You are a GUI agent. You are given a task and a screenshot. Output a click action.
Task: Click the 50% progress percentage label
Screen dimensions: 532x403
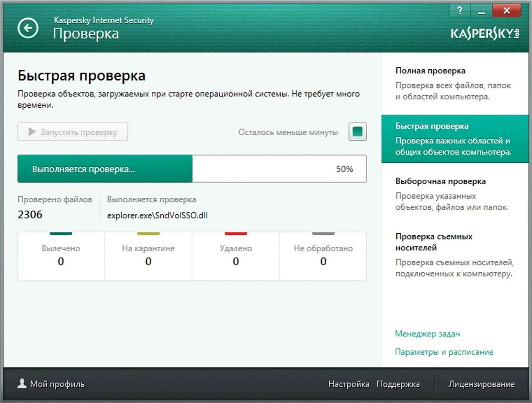pos(344,169)
